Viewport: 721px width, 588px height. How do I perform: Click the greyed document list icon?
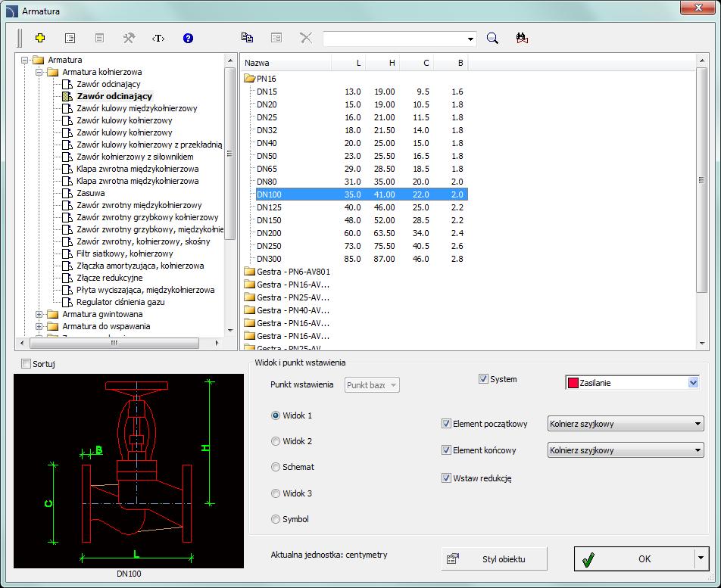[x=99, y=38]
